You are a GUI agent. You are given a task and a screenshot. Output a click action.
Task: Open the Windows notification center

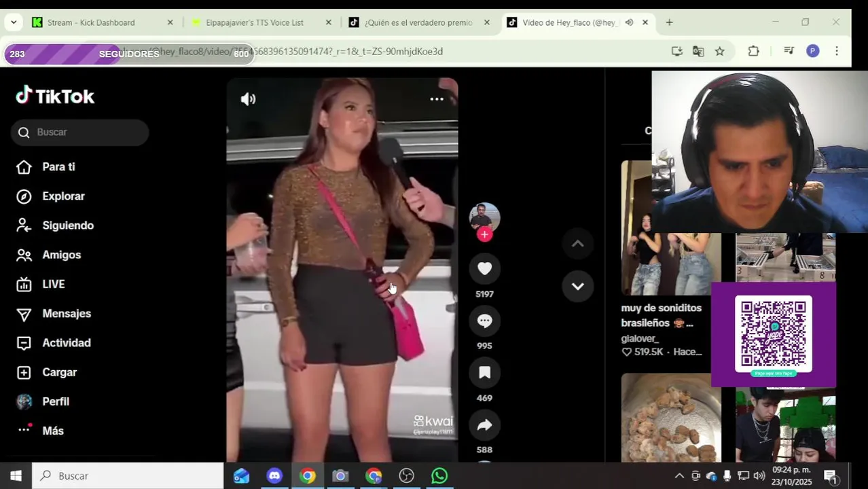(830, 475)
